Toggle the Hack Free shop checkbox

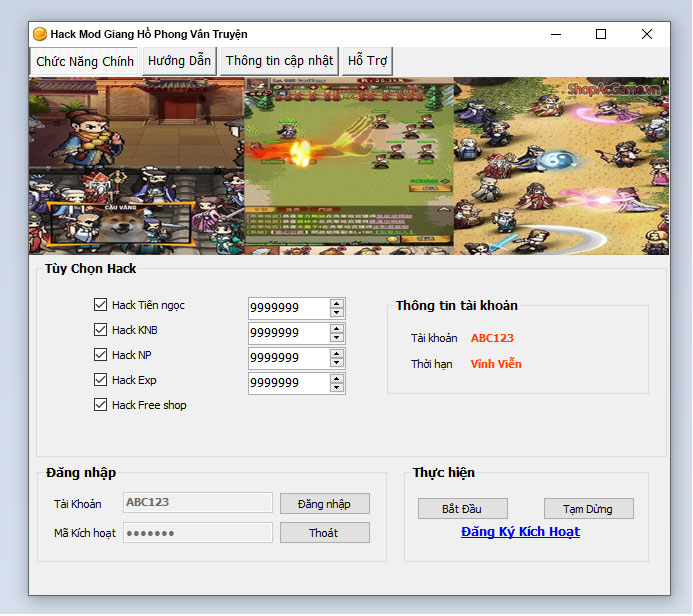pyautogui.click(x=100, y=405)
